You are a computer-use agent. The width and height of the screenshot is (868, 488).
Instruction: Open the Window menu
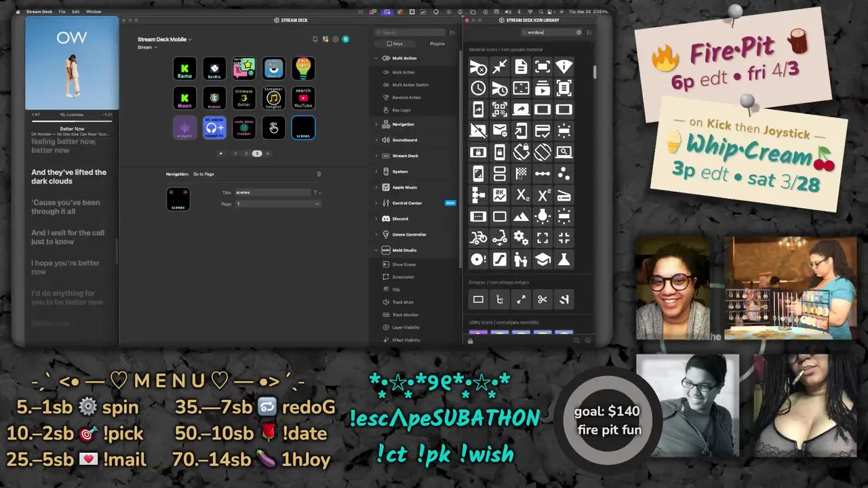[x=94, y=12]
